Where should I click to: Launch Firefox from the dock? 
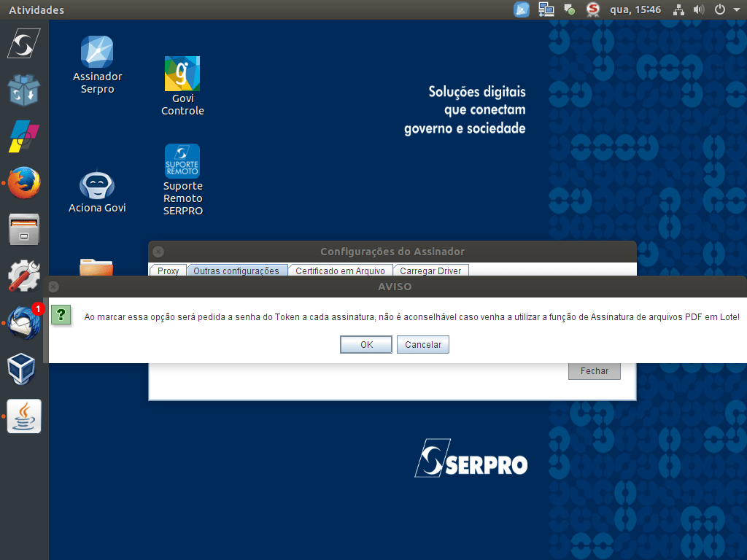click(23, 182)
